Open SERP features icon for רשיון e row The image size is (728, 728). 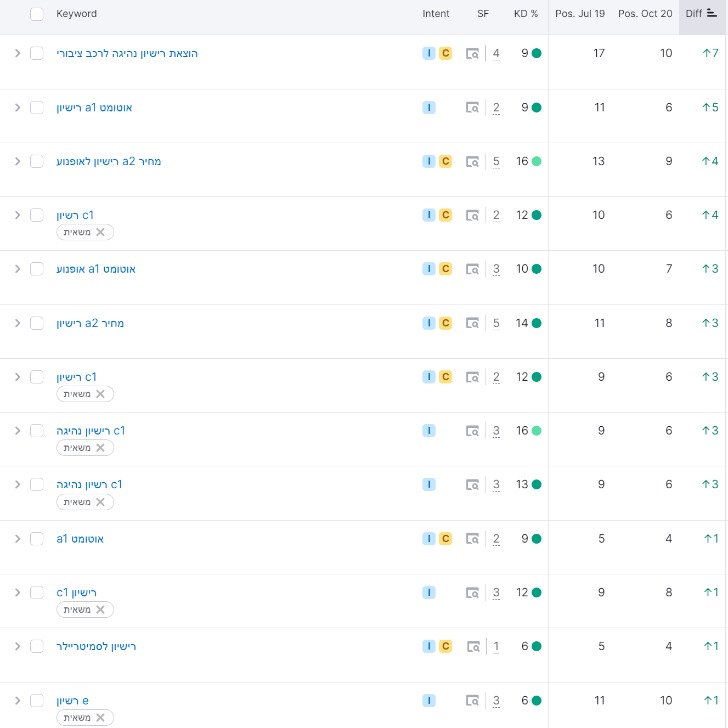pos(472,701)
